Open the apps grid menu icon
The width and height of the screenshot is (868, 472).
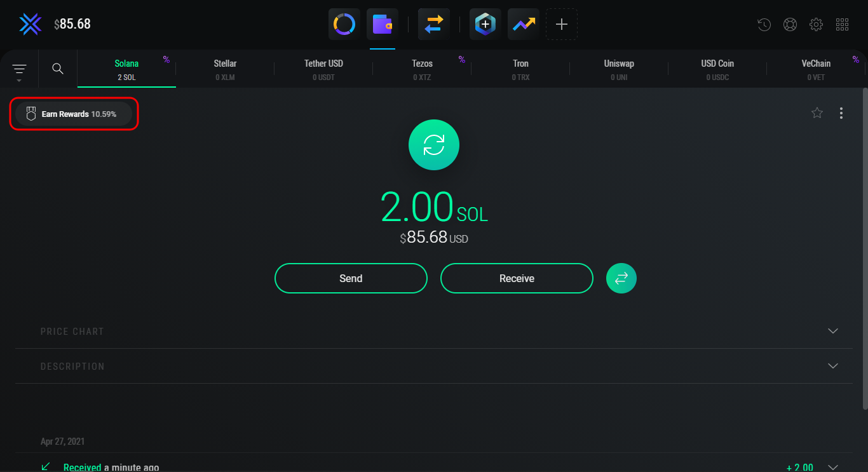click(x=842, y=25)
